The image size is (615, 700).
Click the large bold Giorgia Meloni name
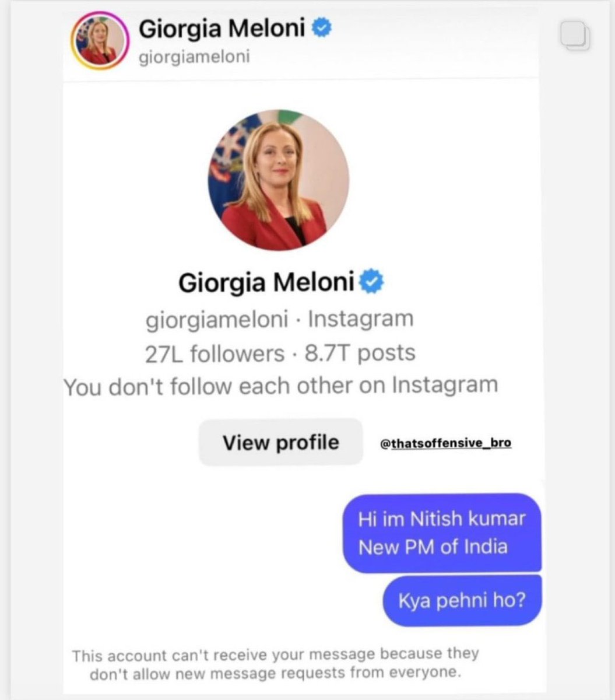pos(266,283)
